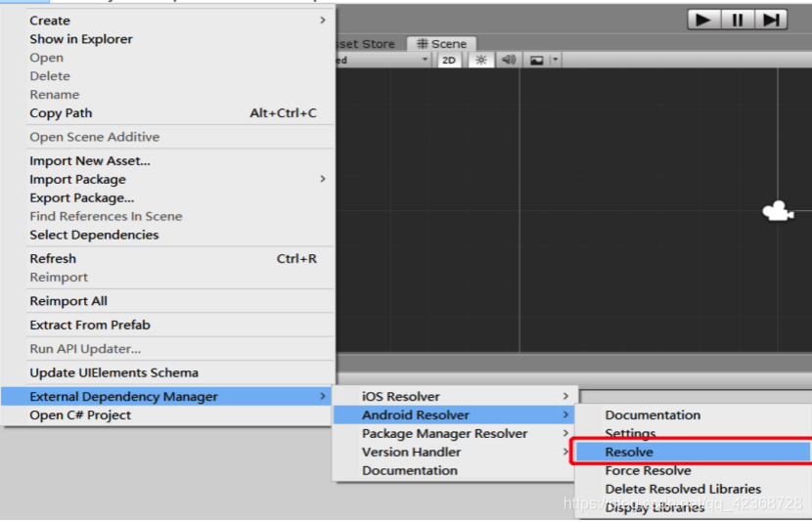This screenshot has height=522, width=812.
Task: Open the scene effects dropdown arrow
Action: click(555, 60)
